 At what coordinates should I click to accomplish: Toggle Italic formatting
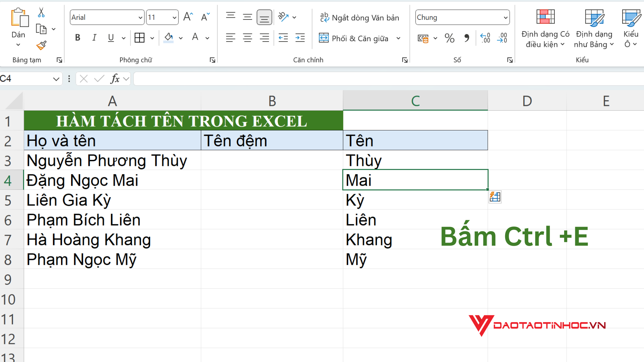[x=94, y=38]
